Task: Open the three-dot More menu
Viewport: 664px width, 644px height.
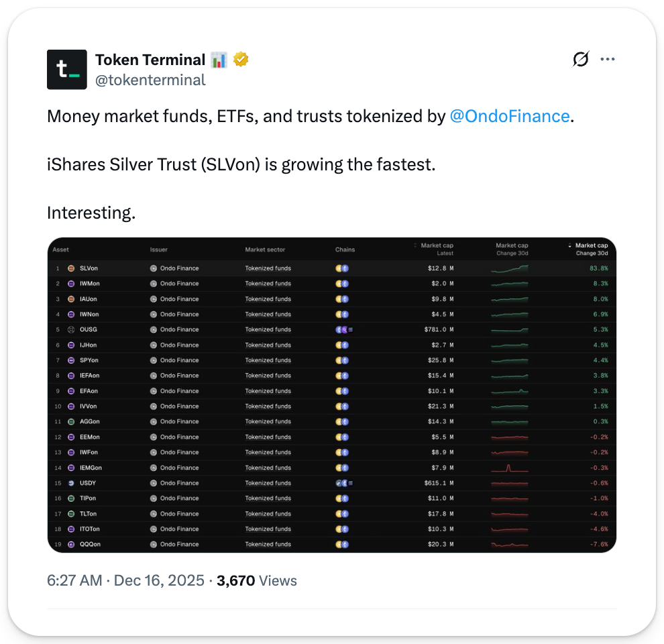Action: point(608,60)
